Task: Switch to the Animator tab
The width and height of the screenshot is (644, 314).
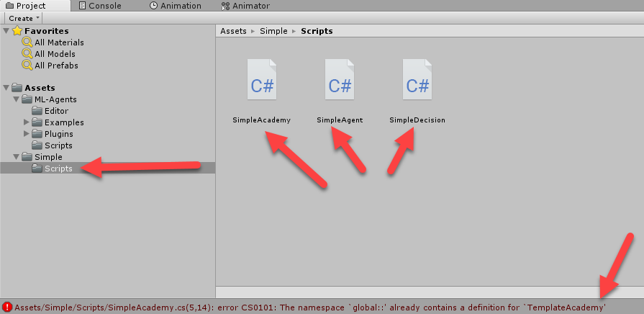Action: pos(245,6)
